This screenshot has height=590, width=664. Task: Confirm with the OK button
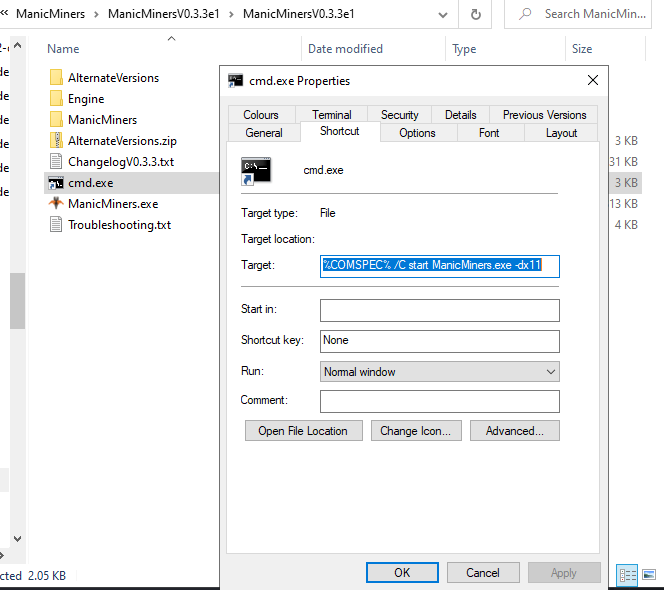click(402, 573)
